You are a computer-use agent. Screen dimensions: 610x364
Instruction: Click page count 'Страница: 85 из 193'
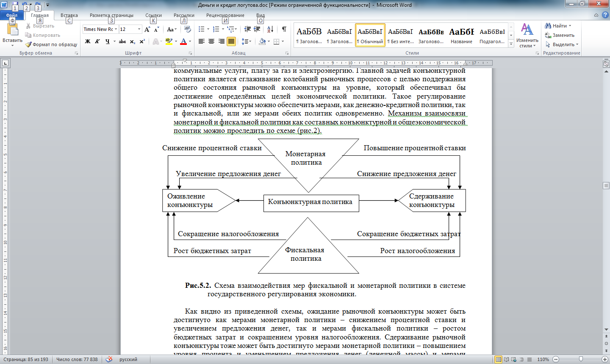click(x=26, y=359)
